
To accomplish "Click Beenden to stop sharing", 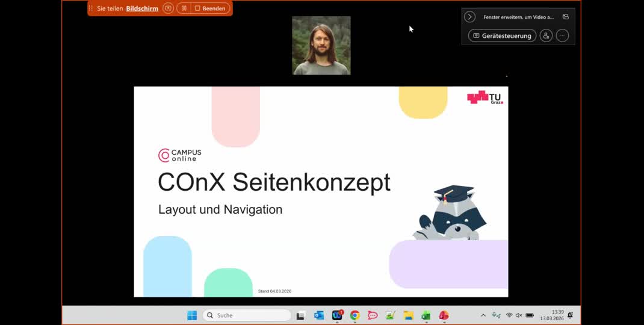I will point(210,8).
